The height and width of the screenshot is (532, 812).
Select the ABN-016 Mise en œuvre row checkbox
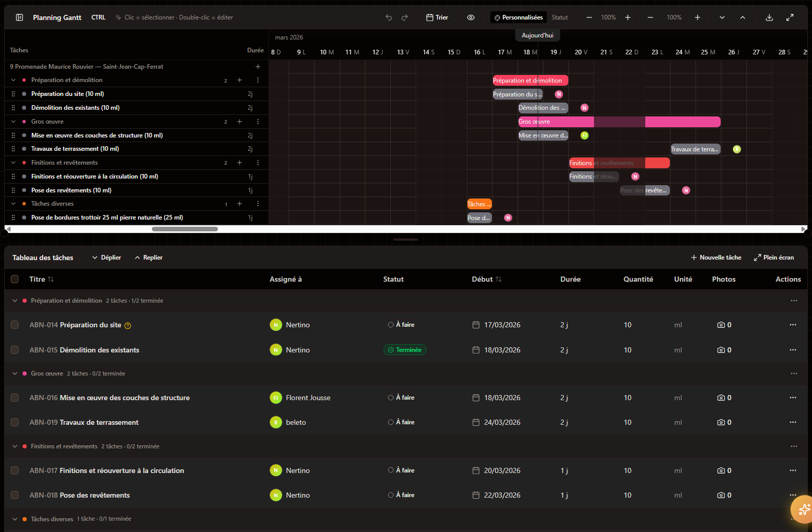[15, 398]
